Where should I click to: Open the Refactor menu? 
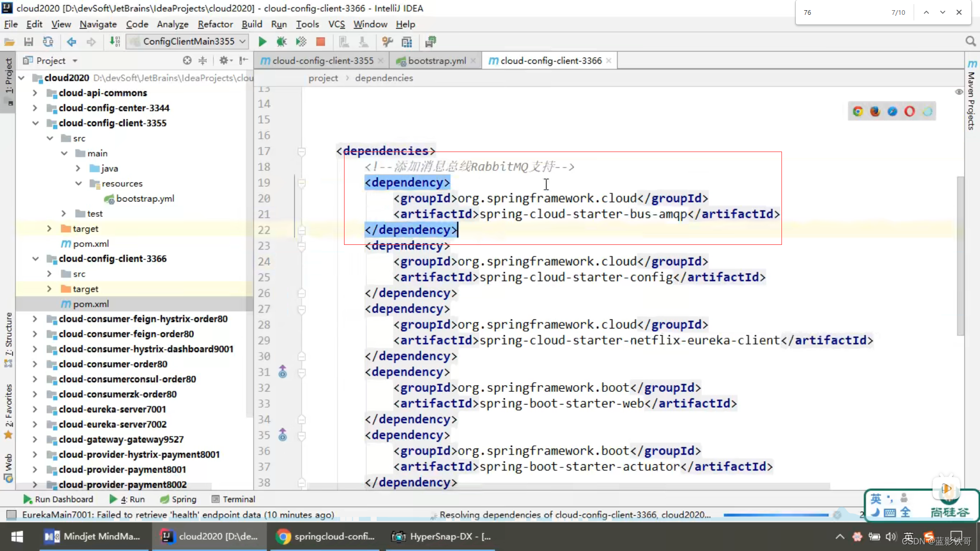[215, 24]
